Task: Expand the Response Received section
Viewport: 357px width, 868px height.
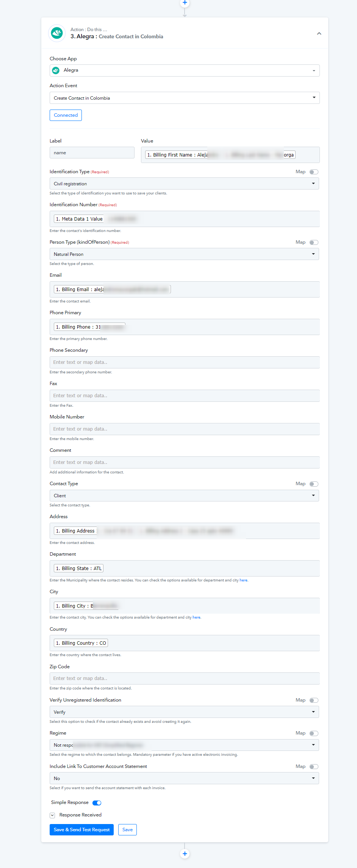Action: pos(52,815)
